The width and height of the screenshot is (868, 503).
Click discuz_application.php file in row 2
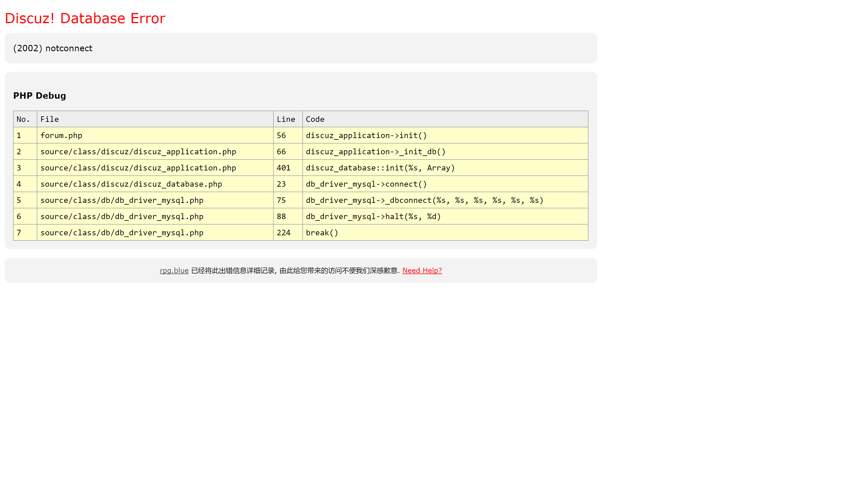155,152
